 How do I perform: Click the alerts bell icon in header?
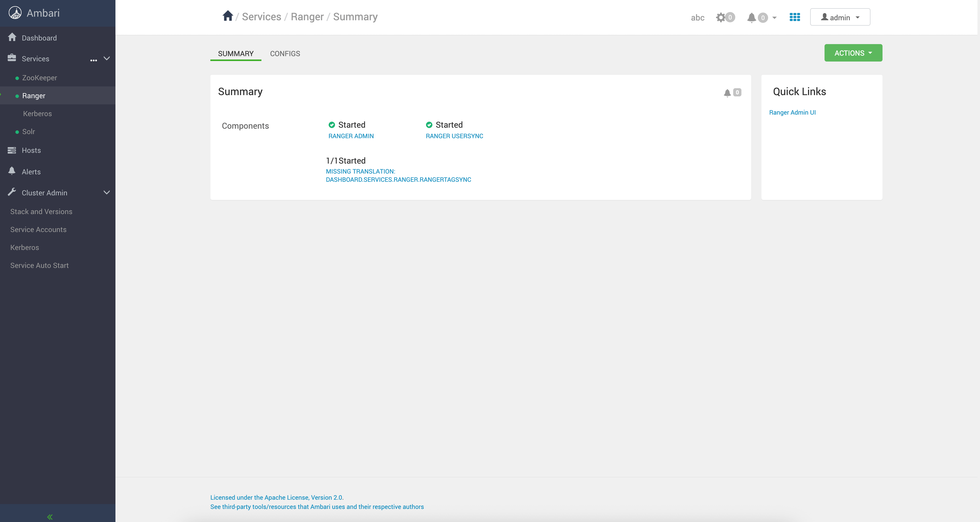tap(751, 17)
